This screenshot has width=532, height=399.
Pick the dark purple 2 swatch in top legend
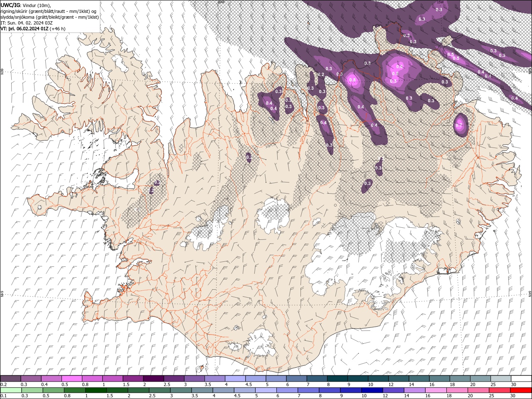(153, 379)
